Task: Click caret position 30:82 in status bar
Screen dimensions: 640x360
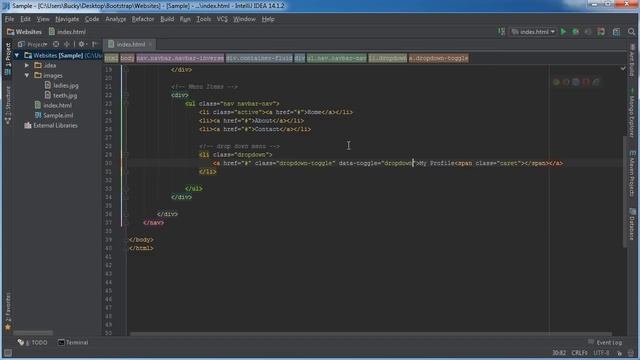Action: coord(559,353)
